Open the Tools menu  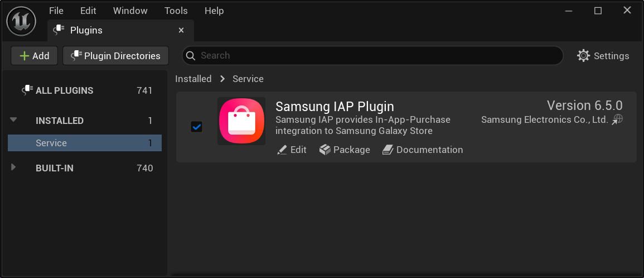pos(176,11)
